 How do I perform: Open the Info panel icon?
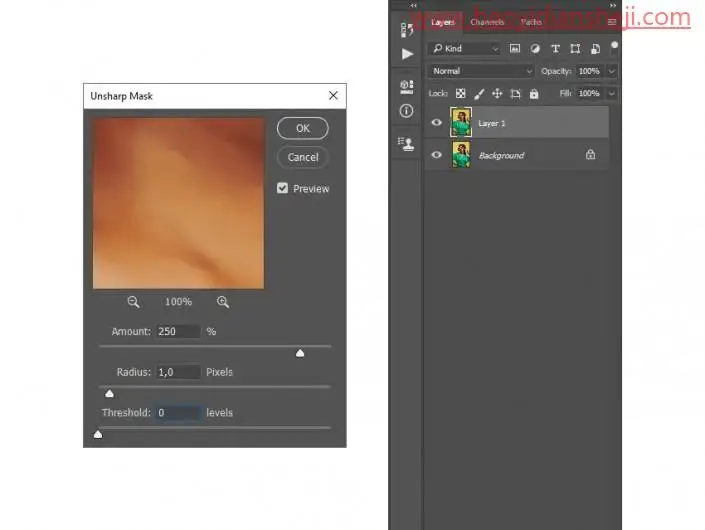(406, 111)
